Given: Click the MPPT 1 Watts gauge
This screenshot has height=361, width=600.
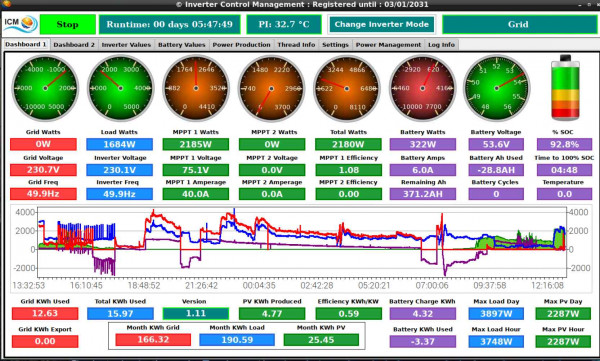Looking at the screenshot, I should (196, 88).
